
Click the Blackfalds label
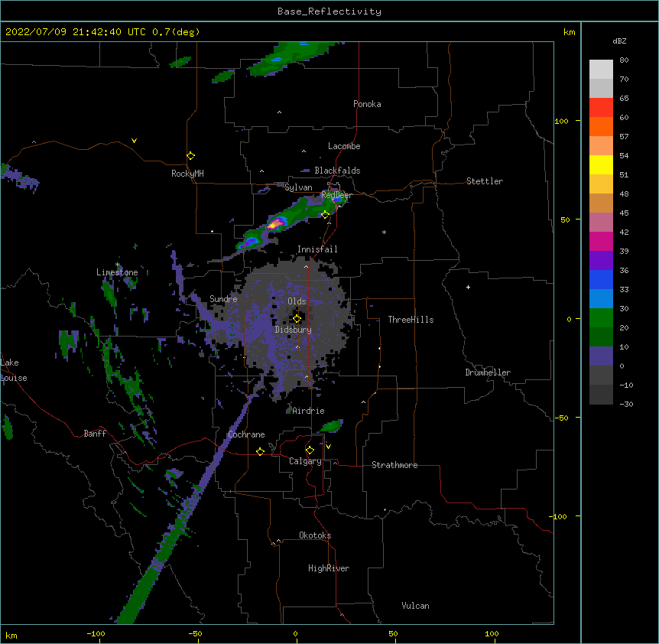pyautogui.click(x=337, y=171)
